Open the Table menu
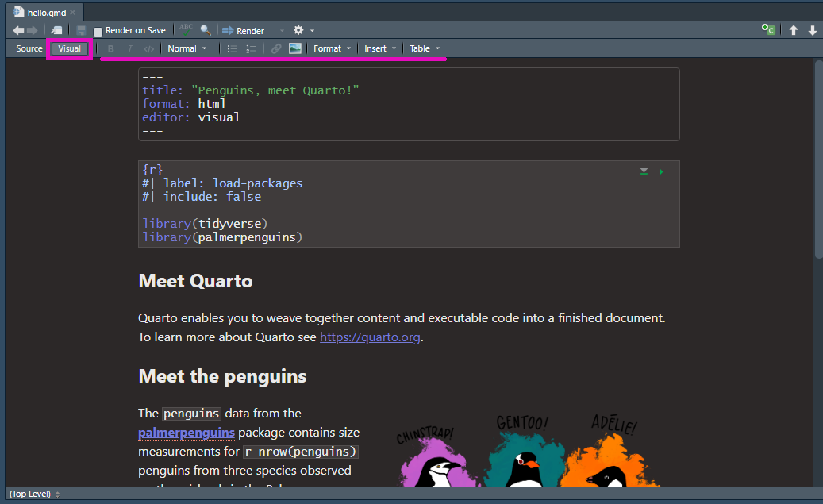823x504 pixels. pyautogui.click(x=424, y=48)
